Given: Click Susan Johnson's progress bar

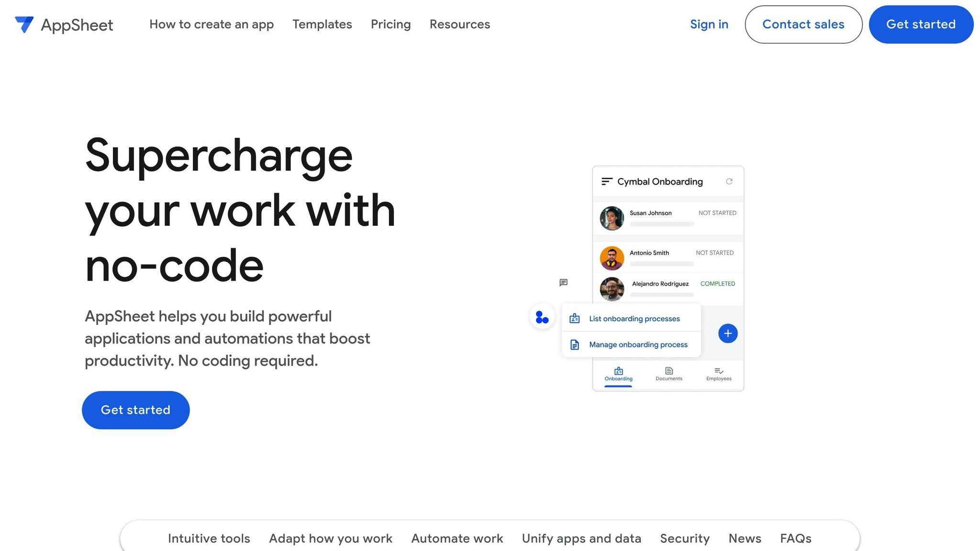Looking at the screenshot, I should click(661, 224).
